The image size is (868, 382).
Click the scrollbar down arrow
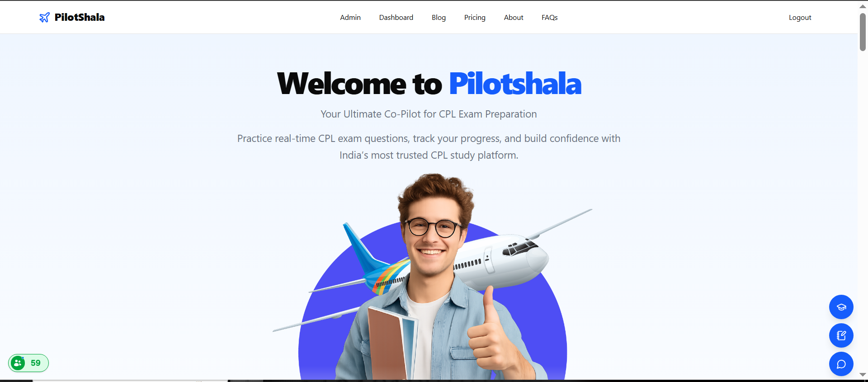[863, 375]
